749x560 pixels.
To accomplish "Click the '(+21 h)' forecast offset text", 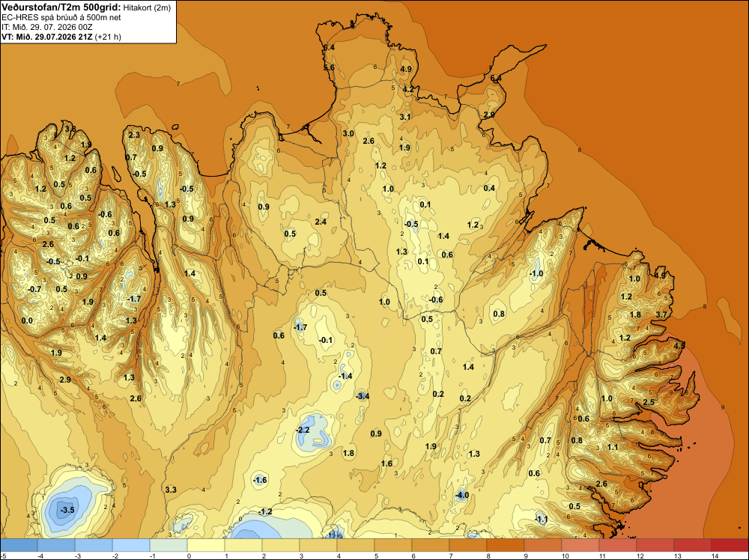I will point(108,37).
